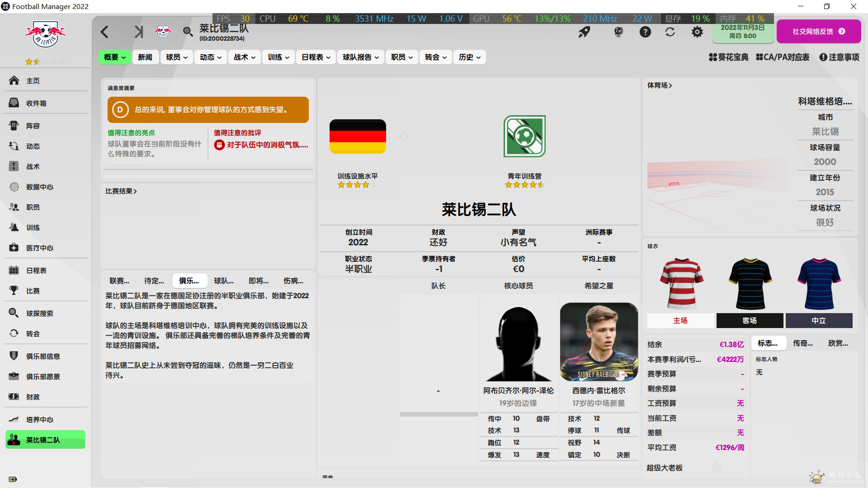Open 俱乐部信息 club info in the sidebar
The width and height of the screenshot is (868, 488).
(45, 356)
